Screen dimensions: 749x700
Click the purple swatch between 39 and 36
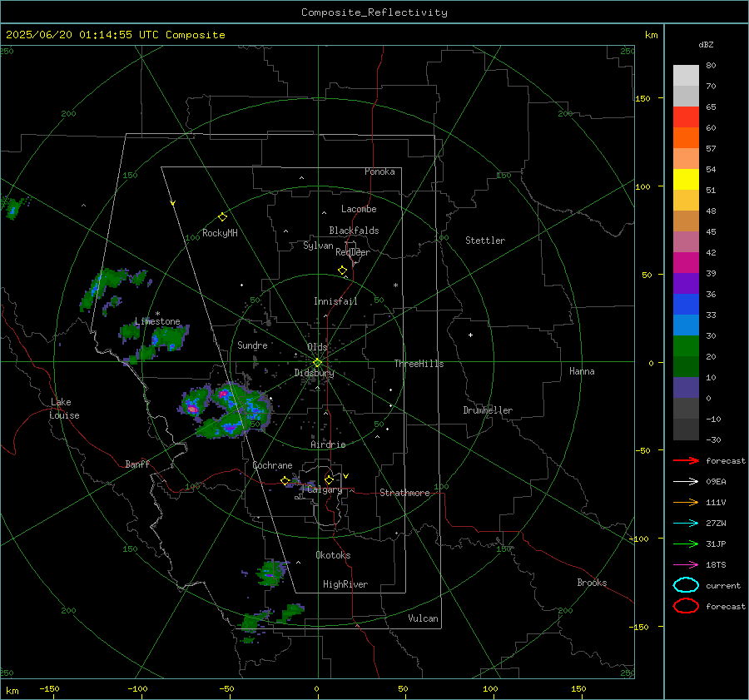686,283
